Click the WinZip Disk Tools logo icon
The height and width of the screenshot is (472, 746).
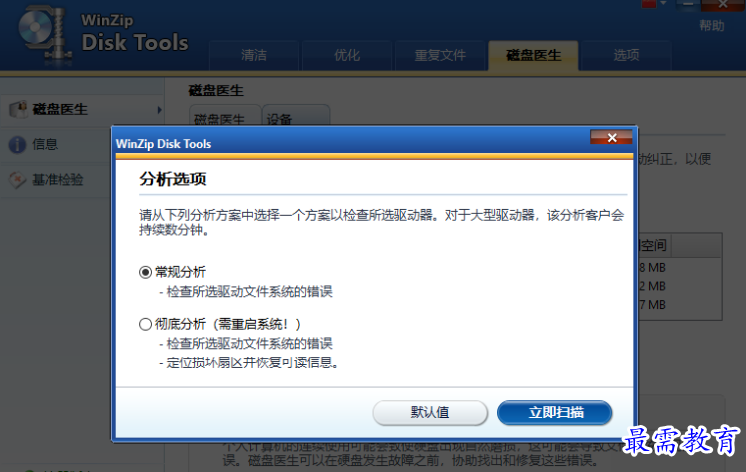coord(44,33)
